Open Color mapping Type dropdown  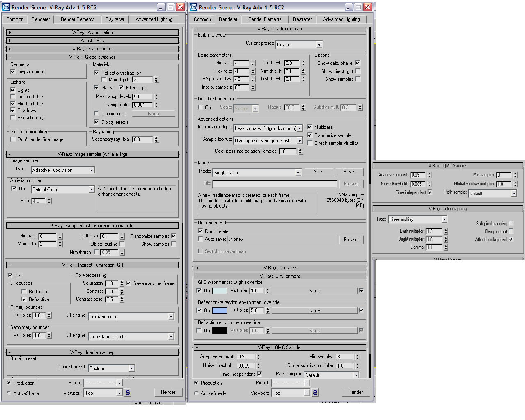[x=418, y=219]
